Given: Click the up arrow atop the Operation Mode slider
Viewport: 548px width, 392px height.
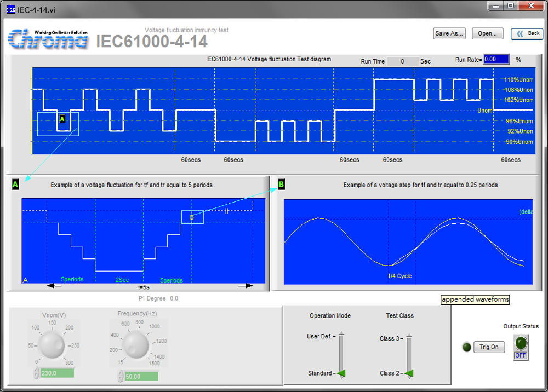Looking at the screenshot, I should (341, 334).
